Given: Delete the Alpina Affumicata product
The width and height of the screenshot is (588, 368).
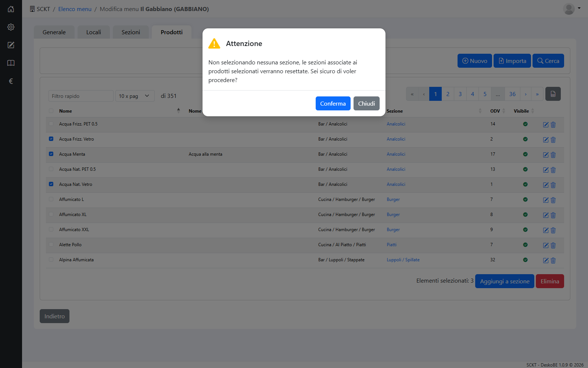Looking at the screenshot, I should [x=553, y=261].
